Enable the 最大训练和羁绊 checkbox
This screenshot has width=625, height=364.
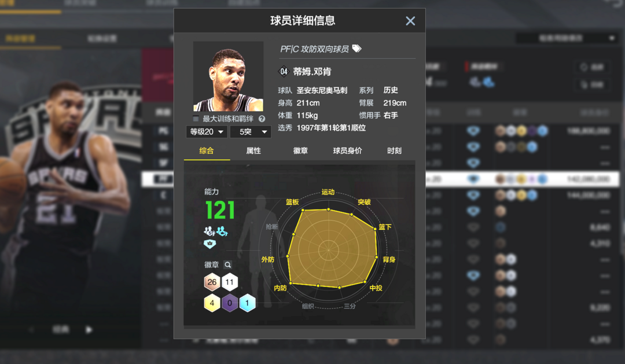(x=196, y=119)
